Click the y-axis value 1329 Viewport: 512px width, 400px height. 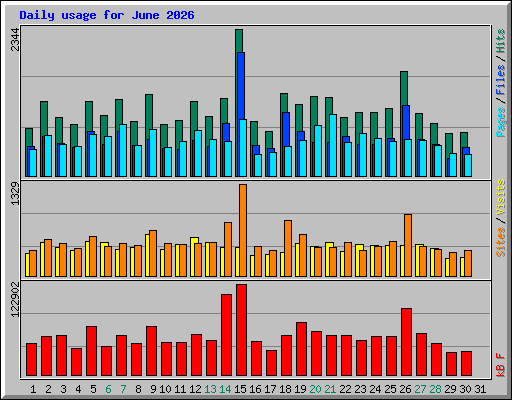pos(15,194)
